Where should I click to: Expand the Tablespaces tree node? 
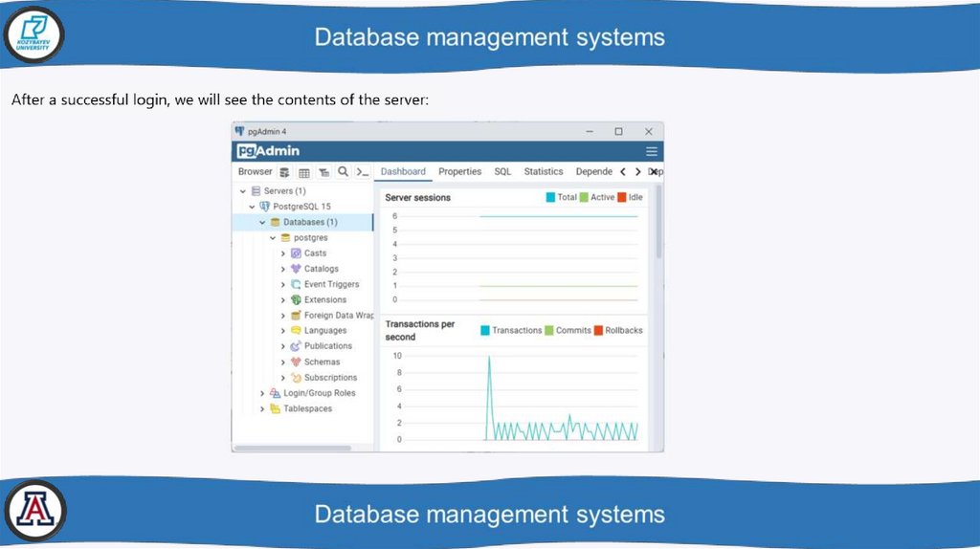262,408
